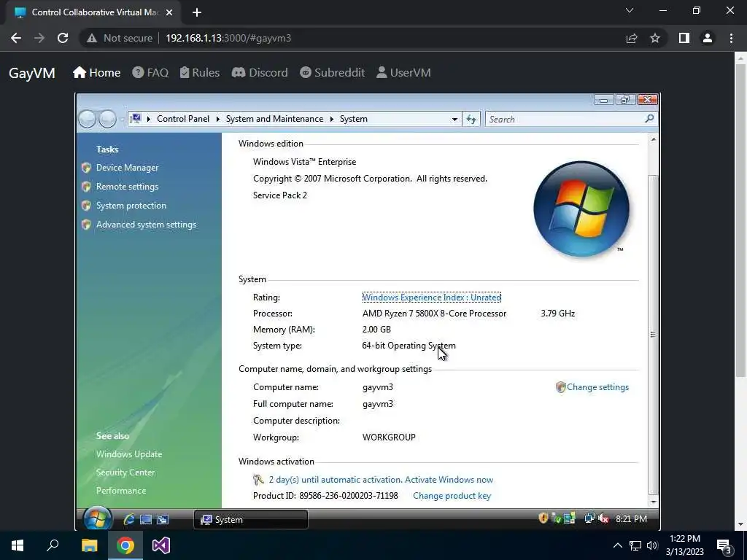This screenshot has width=747, height=560.
Task: Open System protection task link
Action: pyautogui.click(x=131, y=206)
